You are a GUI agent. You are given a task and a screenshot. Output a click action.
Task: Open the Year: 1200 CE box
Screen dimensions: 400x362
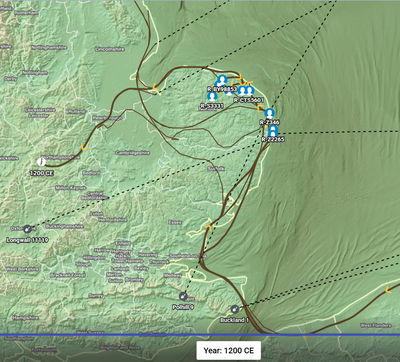[229, 351]
